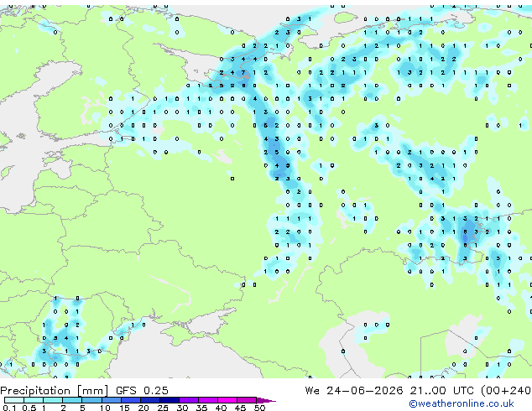Click the '45' legend scale label

tap(240, 408)
